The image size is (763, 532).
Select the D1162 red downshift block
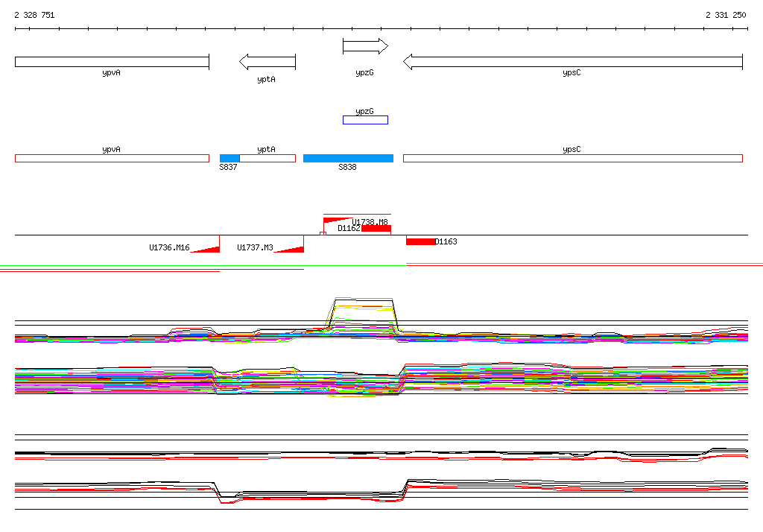[x=376, y=229]
